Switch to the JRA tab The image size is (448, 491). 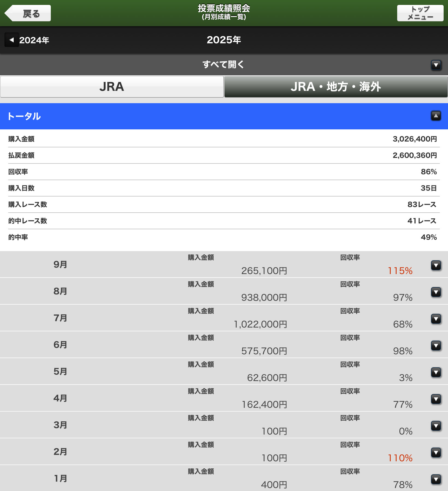pyautogui.click(x=112, y=87)
